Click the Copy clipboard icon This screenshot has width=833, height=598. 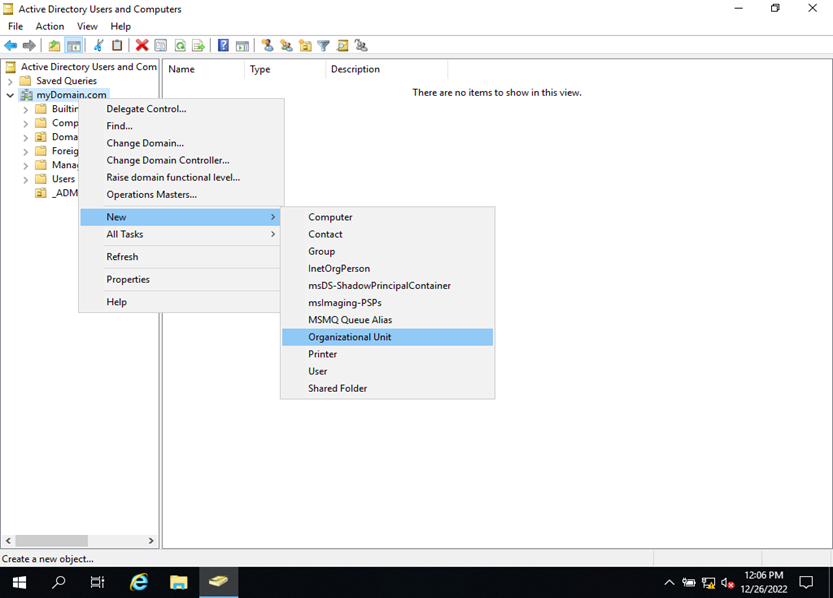click(117, 46)
